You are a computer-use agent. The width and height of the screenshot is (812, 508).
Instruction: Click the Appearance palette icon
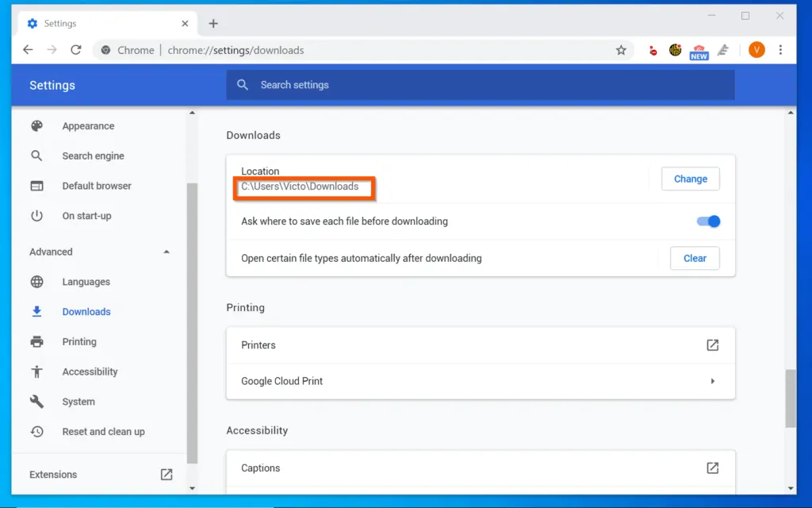pyautogui.click(x=36, y=125)
